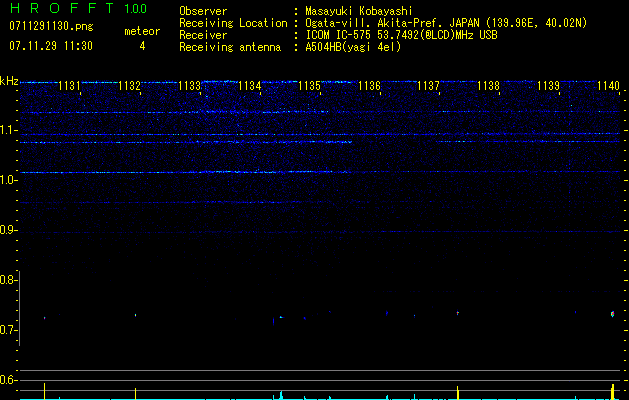Click the cyan intensity spike below 1135
Screen dimensions: 629x400
click(x=282, y=394)
